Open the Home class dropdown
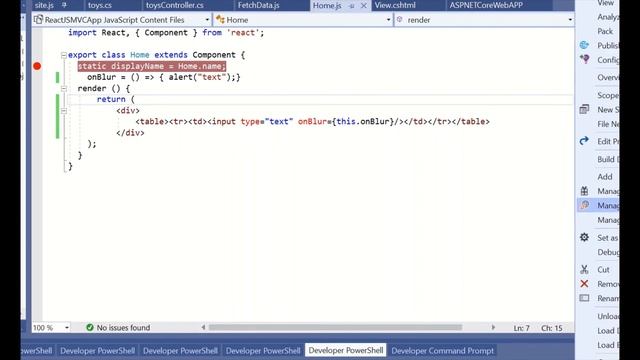 (x=388, y=20)
